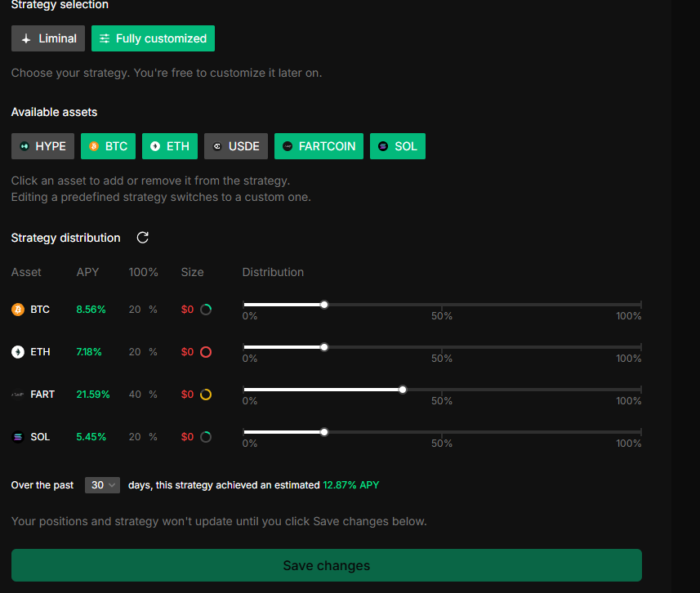The width and height of the screenshot is (700, 593).
Task: Toggle HYPE asset in the strategy
Action: tap(42, 146)
